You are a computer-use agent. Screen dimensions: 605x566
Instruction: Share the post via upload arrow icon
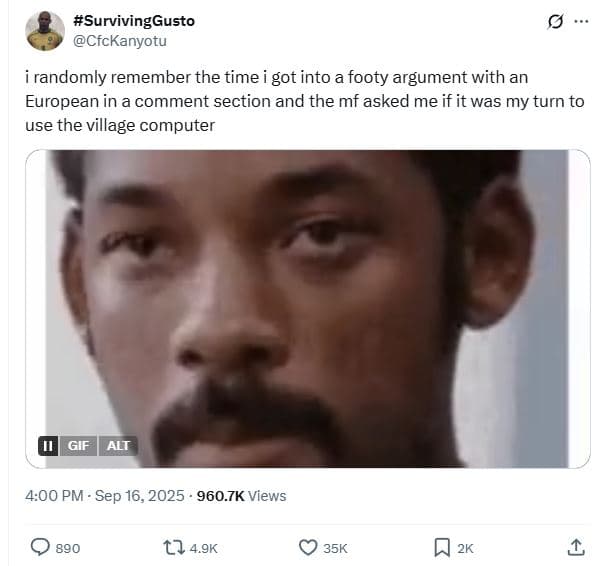point(576,547)
